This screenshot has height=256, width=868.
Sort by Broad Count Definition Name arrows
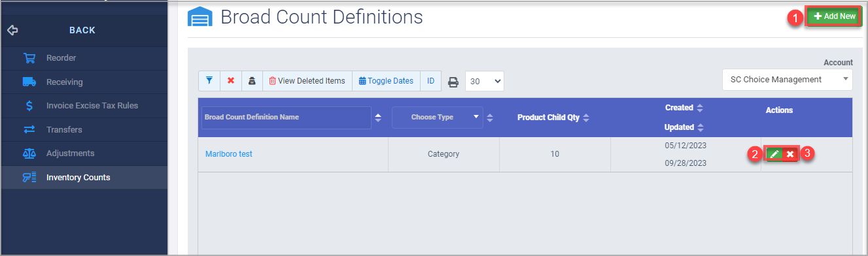point(377,118)
